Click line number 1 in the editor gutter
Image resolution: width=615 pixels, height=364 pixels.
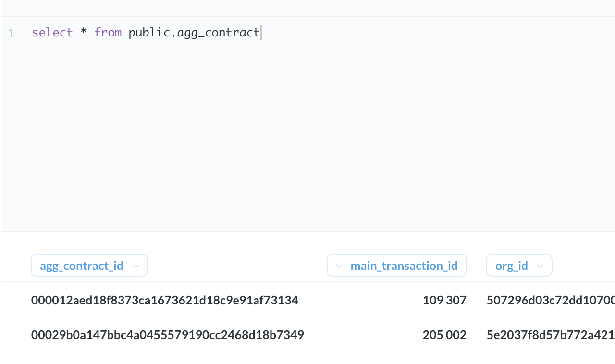pos(11,32)
